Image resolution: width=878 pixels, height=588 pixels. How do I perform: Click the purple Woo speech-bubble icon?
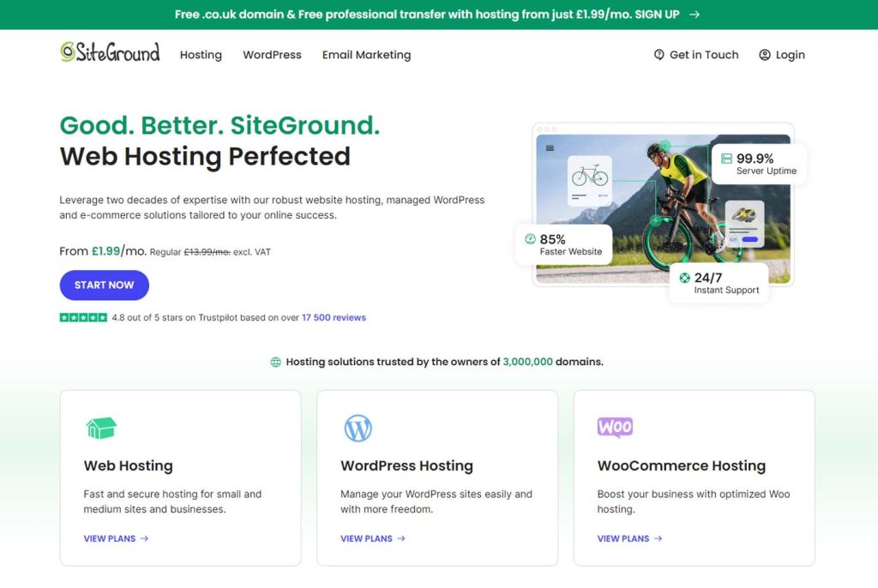tap(615, 427)
